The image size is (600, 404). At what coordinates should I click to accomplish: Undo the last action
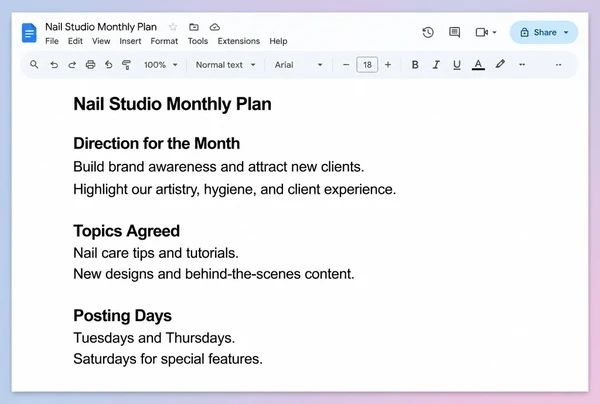[54, 65]
